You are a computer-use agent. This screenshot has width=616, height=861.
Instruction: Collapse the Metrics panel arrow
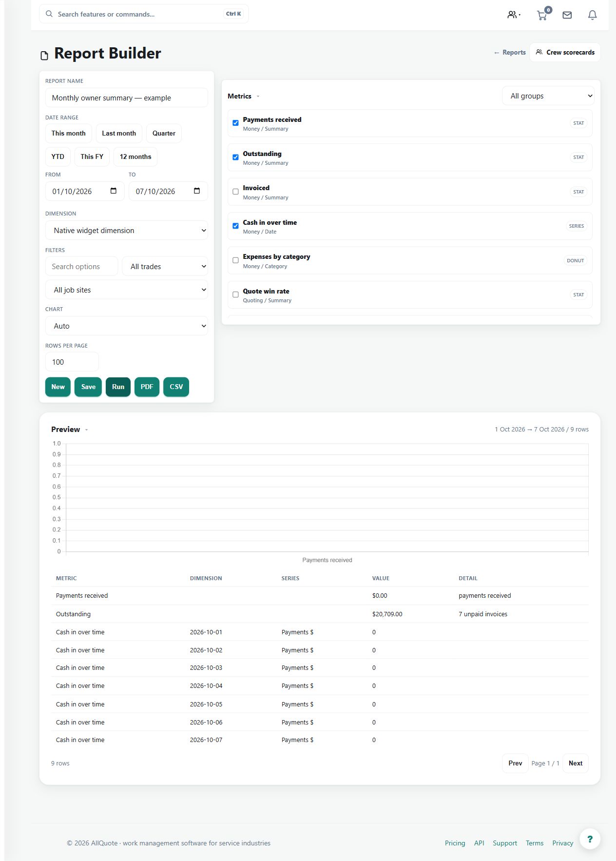[x=258, y=97]
